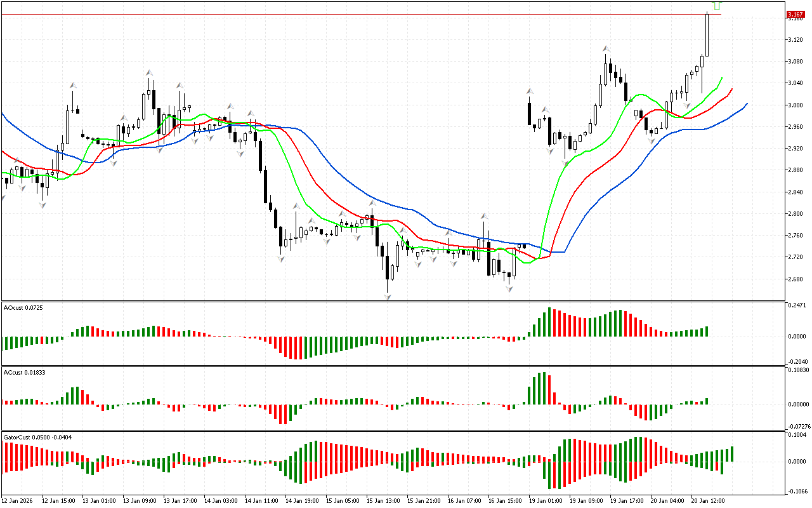
Task: Click the lowest down fractal arrow on 15 Jan
Action: (x=387, y=296)
